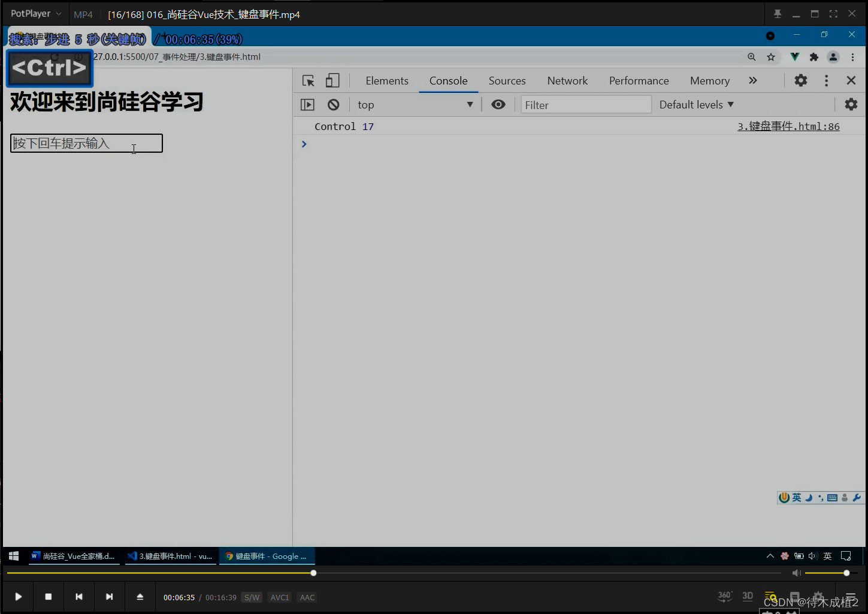Click the Chrome profile avatar icon
The image size is (868, 614).
click(x=833, y=57)
